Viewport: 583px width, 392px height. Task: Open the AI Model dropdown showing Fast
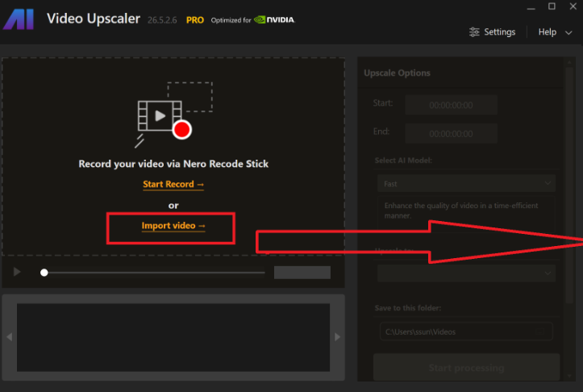click(466, 183)
